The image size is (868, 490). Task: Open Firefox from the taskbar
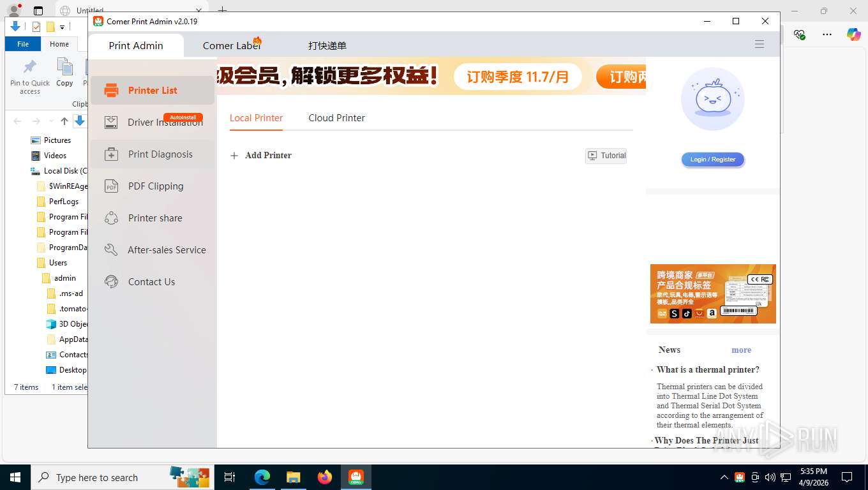pyautogui.click(x=325, y=477)
